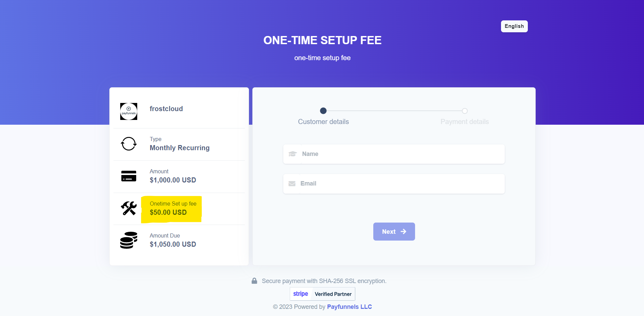Click the graduation cap icon in Name field

pyautogui.click(x=292, y=154)
